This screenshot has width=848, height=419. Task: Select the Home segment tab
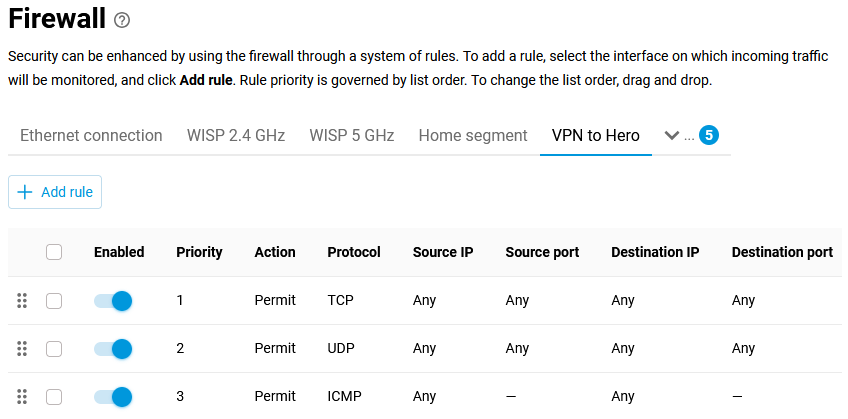click(473, 135)
